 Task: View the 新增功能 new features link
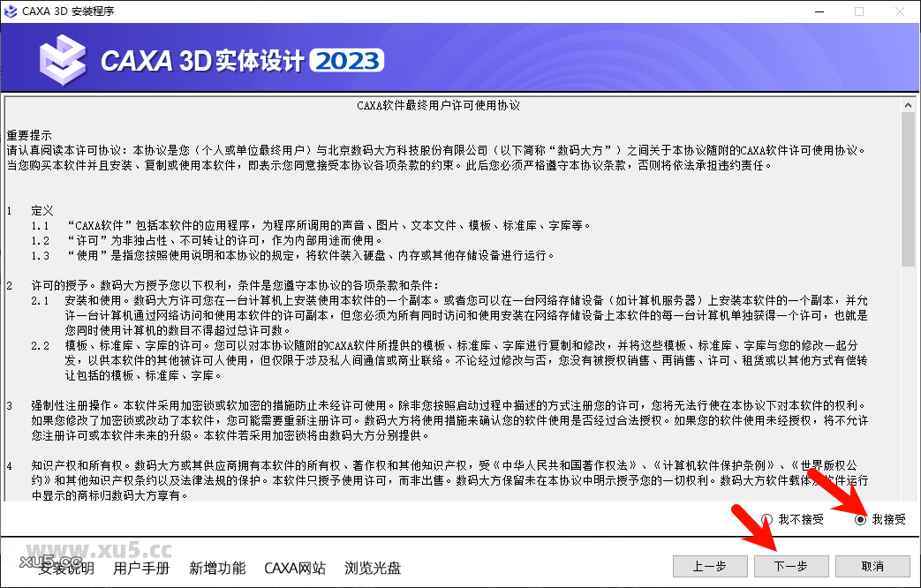point(217,569)
